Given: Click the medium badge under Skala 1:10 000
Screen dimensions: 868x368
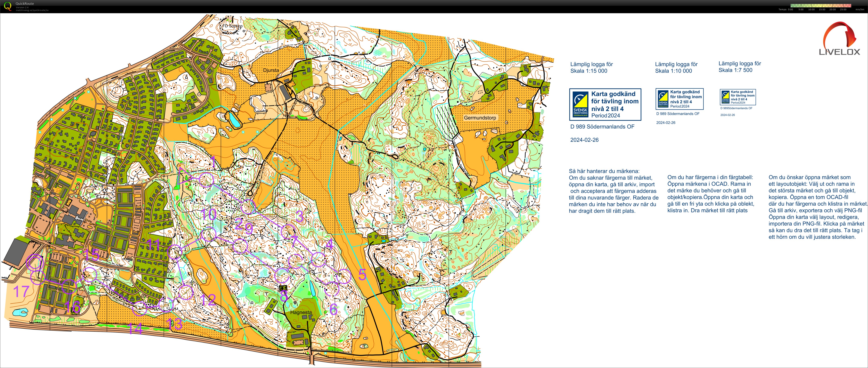Looking at the screenshot, I should tap(680, 99).
